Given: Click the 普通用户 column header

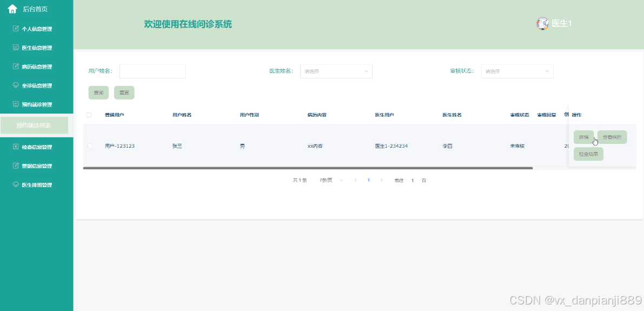Looking at the screenshot, I should tap(114, 115).
